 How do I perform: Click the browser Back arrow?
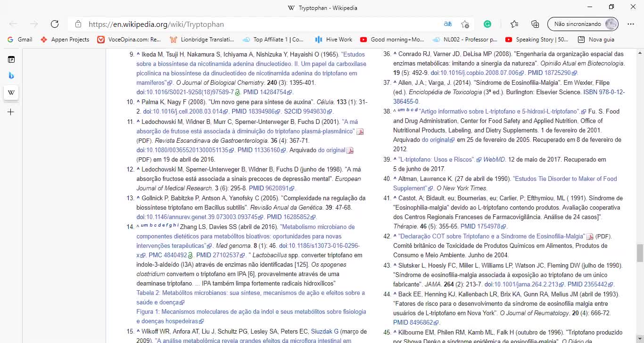(x=13, y=24)
